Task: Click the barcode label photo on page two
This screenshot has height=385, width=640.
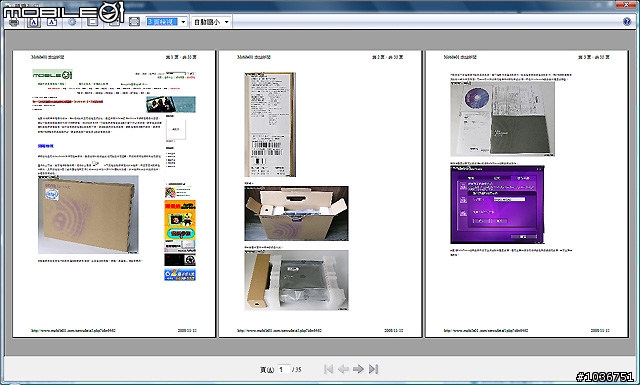Action: point(270,125)
